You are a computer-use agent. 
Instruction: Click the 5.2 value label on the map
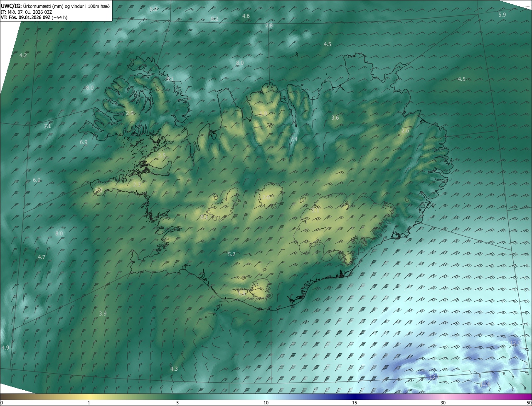click(232, 254)
